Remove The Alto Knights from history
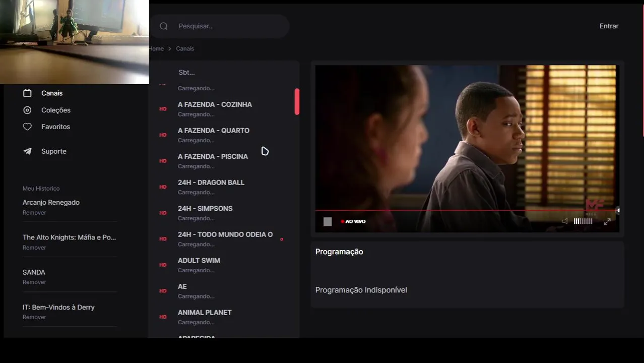 tap(34, 248)
